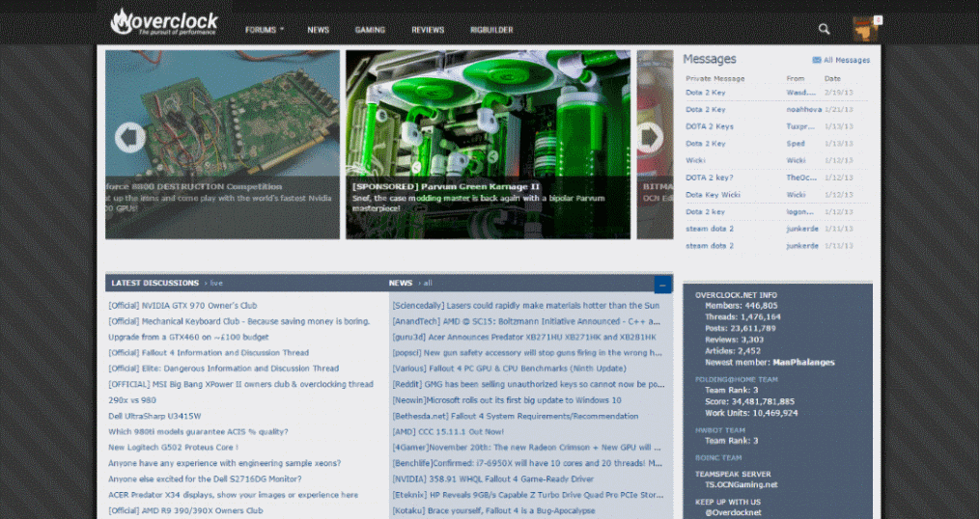The width and height of the screenshot is (980, 519).
Task: Go to previous carousel slide arrow
Action: pyautogui.click(x=130, y=137)
